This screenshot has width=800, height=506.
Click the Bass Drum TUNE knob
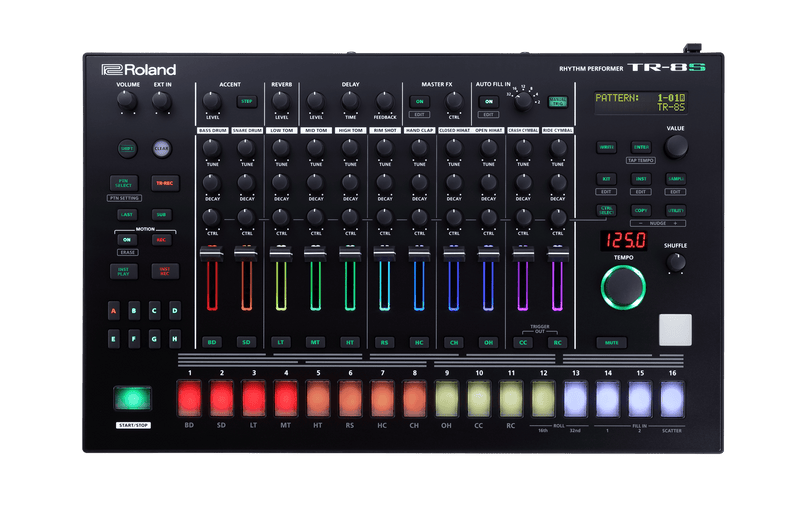click(212, 148)
